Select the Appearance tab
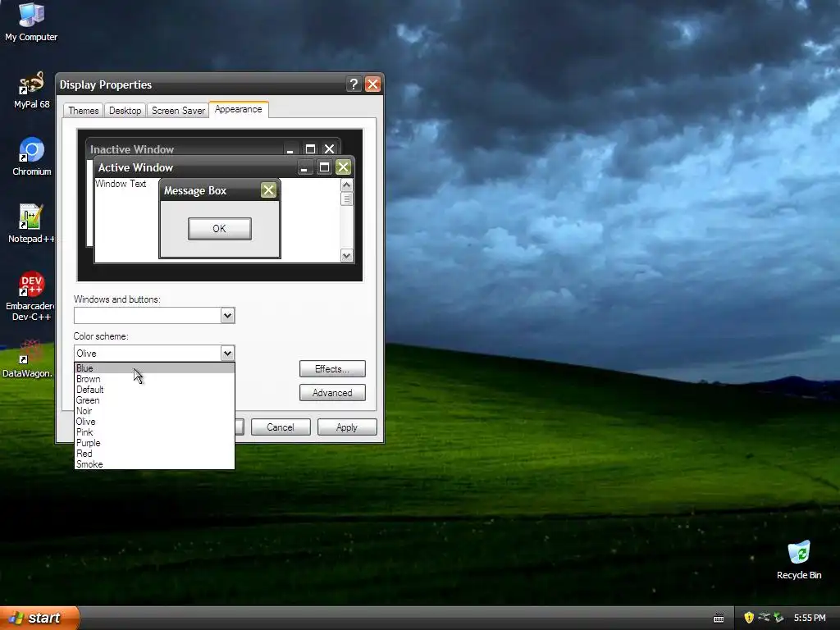840x630 pixels. coord(239,109)
